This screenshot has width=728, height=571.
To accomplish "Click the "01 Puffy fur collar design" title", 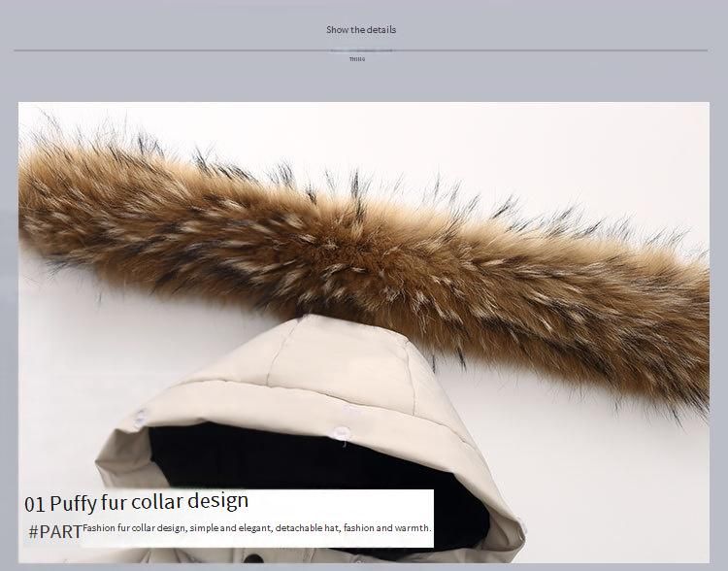I will pyautogui.click(x=137, y=502).
